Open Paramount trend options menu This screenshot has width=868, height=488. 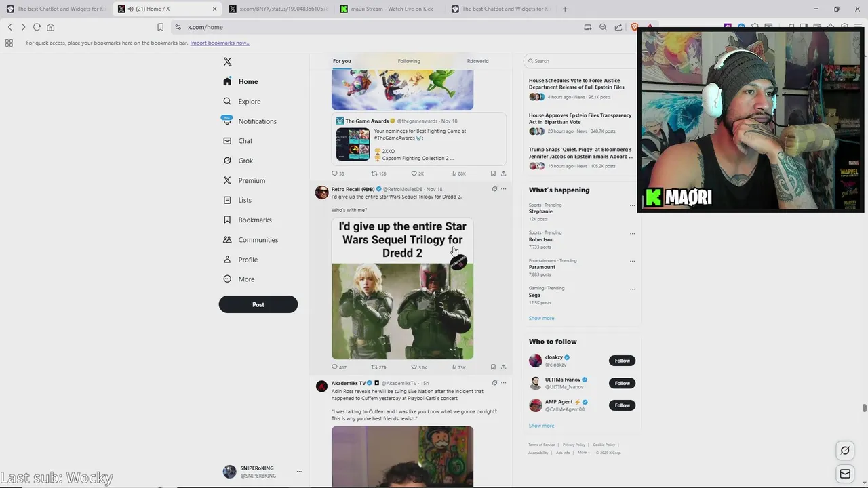click(632, 261)
